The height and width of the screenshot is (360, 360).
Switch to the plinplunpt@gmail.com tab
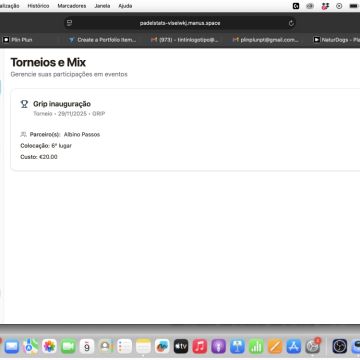coord(266,40)
